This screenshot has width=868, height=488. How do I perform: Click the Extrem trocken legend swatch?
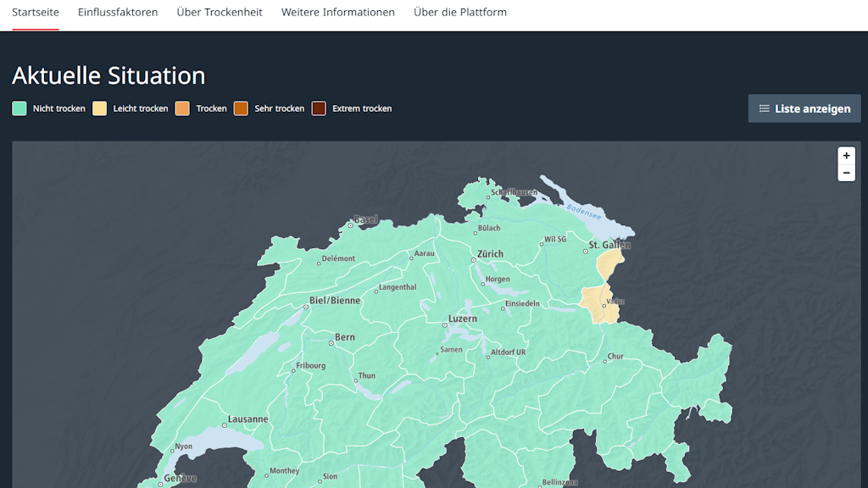(319, 108)
